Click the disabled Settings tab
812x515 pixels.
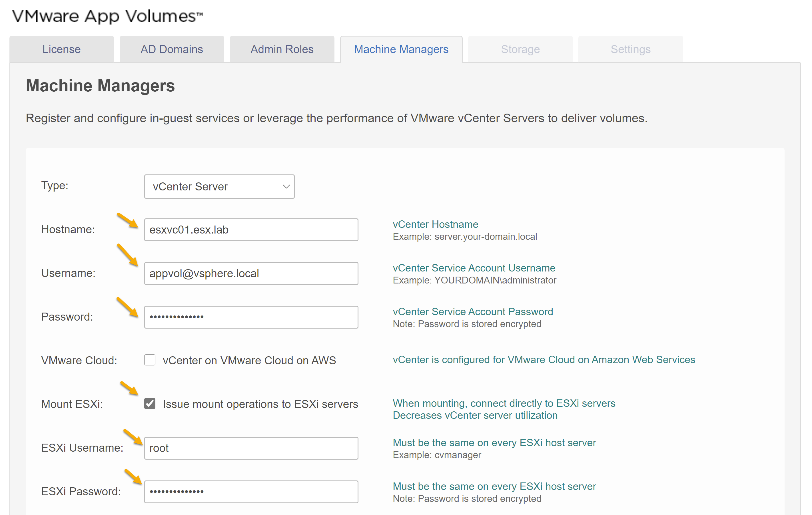tap(631, 49)
